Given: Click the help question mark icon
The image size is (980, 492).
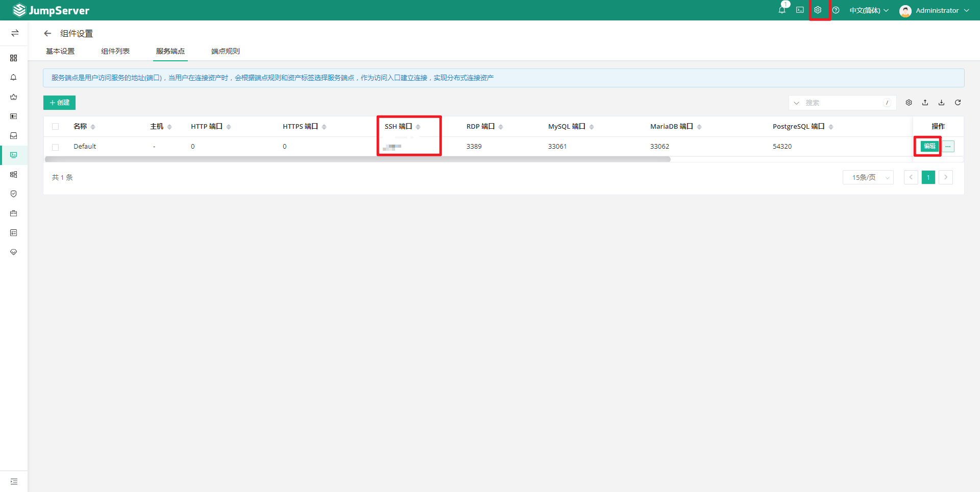Looking at the screenshot, I should 836,10.
